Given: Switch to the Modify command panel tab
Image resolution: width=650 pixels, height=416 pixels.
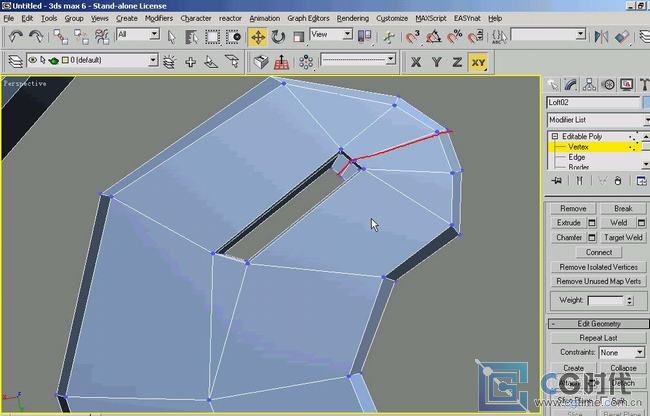Looking at the screenshot, I should (x=570, y=85).
